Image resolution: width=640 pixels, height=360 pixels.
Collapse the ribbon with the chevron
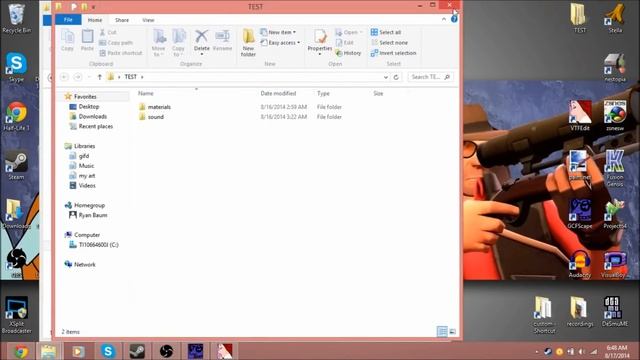tap(444, 19)
